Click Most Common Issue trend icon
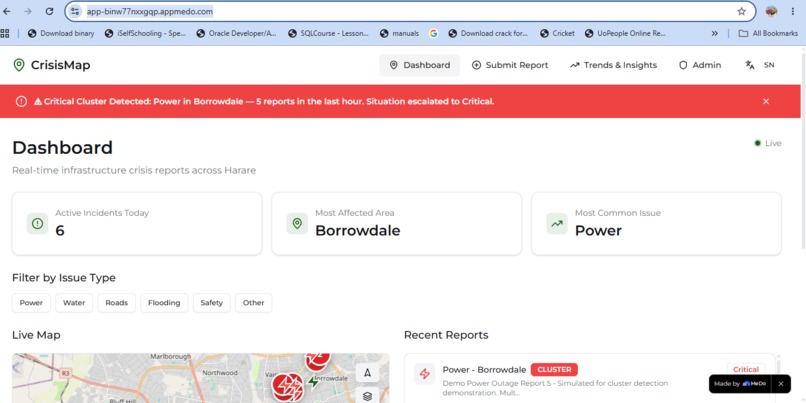 click(x=557, y=224)
